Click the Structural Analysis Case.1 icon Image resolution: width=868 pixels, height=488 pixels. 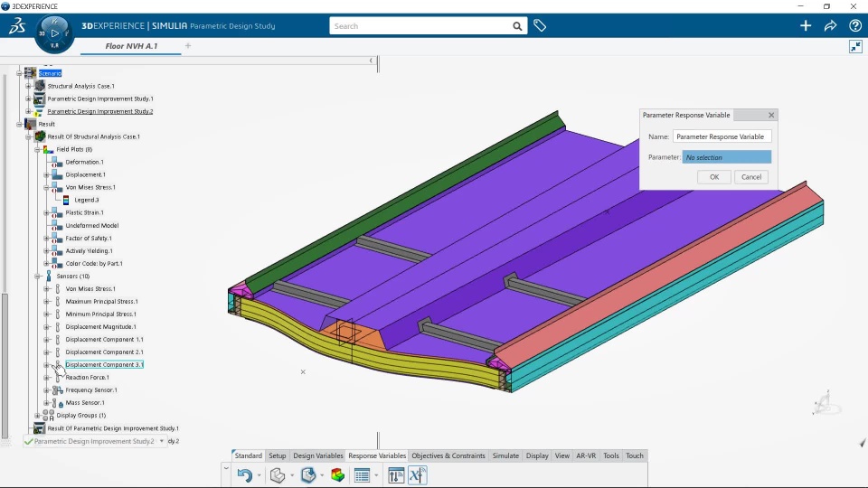coord(39,86)
